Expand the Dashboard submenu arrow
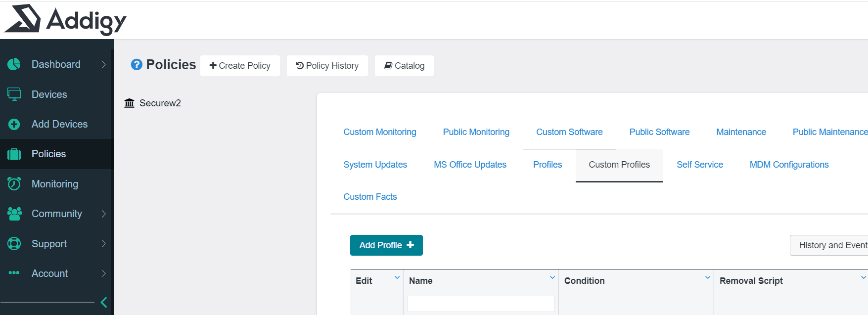 [x=103, y=64]
